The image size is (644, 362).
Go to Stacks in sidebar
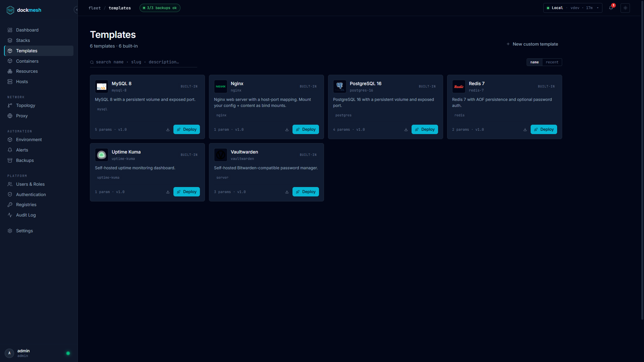[x=39, y=41]
